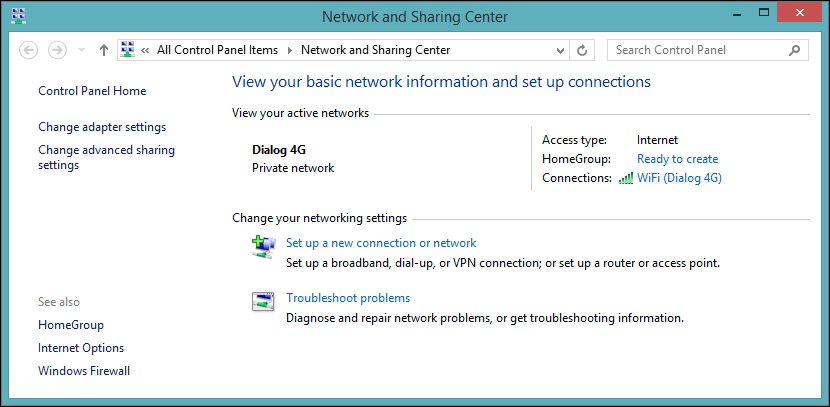Click the window's title bar network icon
This screenshot has height=407, width=830.
coord(19,16)
